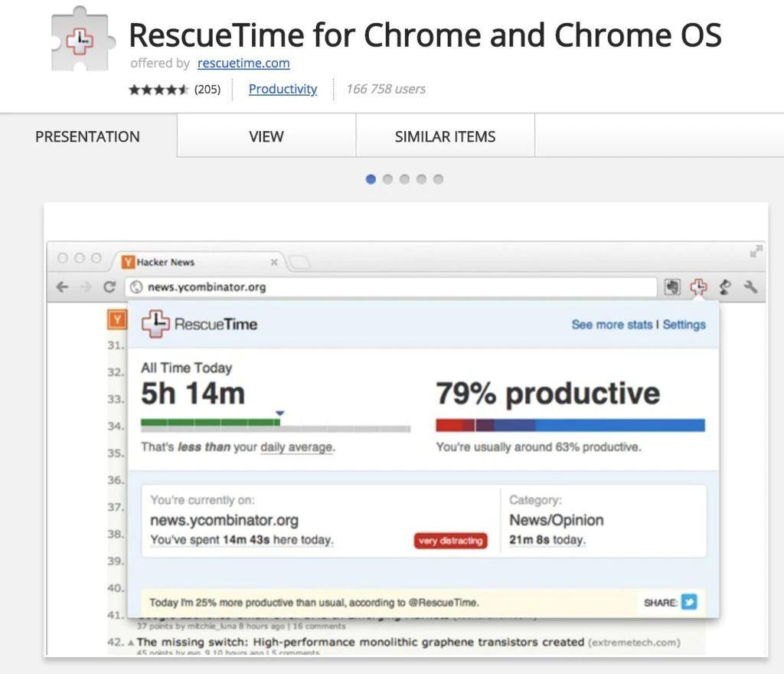
Task: Select the first carousel dot
Action: coord(371,178)
